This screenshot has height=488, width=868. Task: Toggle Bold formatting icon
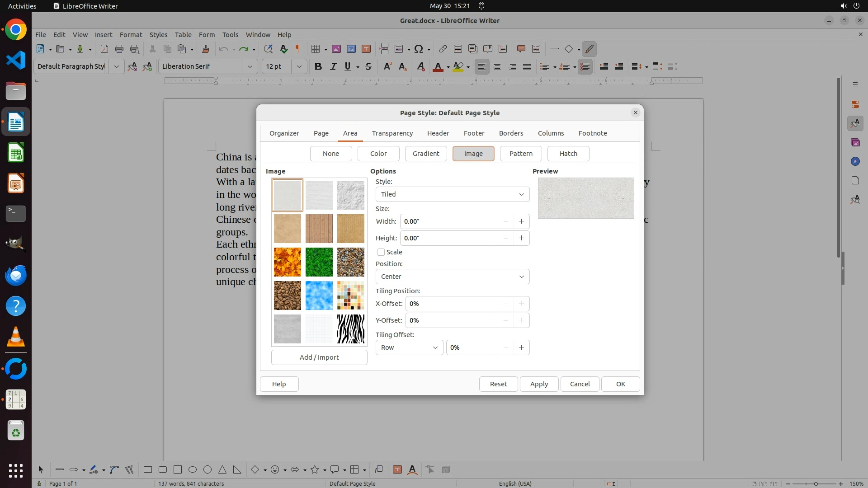(x=318, y=66)
